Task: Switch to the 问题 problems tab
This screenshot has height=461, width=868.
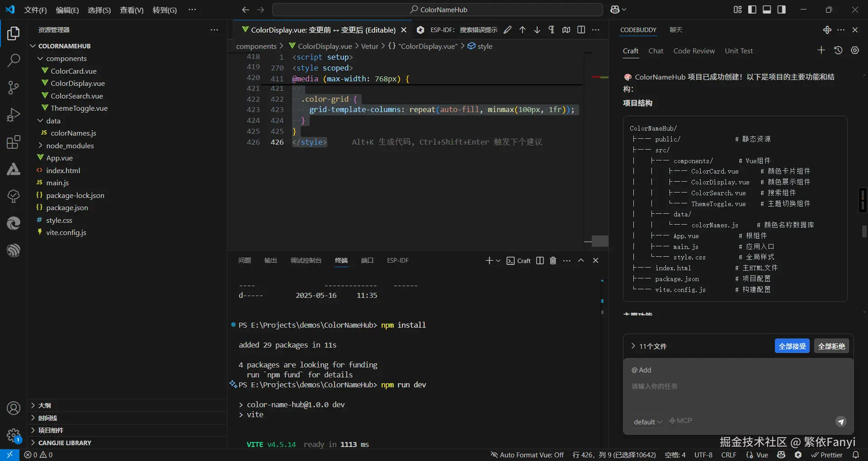Action: click(245, 261)
